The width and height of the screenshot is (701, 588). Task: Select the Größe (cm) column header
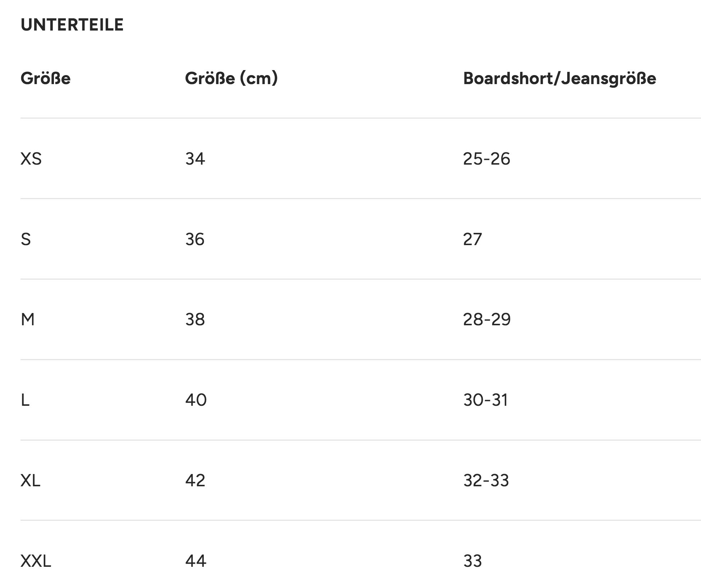pyautogui.click(x=231, y=78)
